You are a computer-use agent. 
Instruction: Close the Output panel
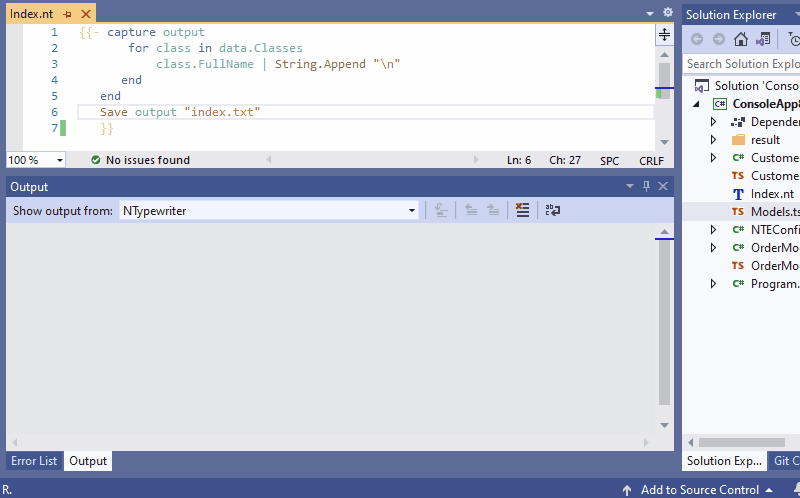pos(663,186)
